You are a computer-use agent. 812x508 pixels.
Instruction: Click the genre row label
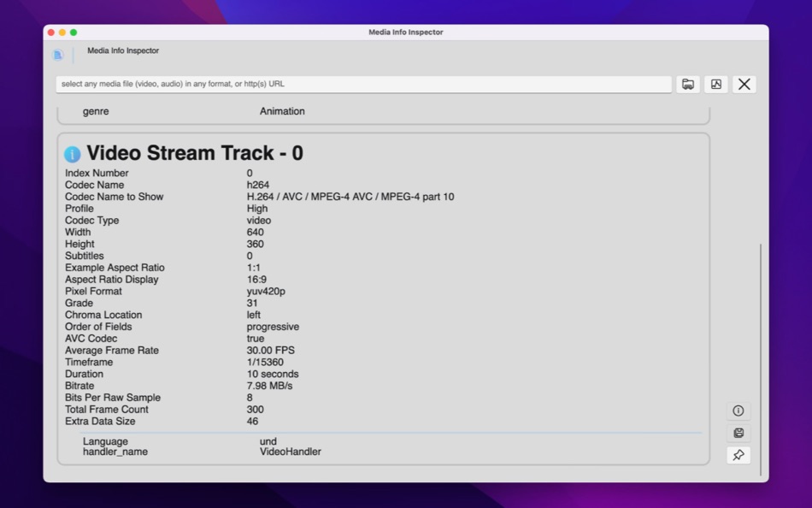96,111
